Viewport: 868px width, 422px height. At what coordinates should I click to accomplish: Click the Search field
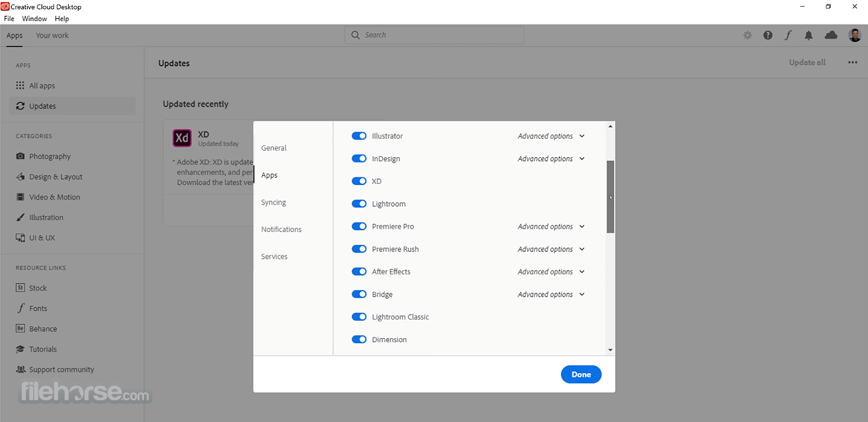pos(434,35)
